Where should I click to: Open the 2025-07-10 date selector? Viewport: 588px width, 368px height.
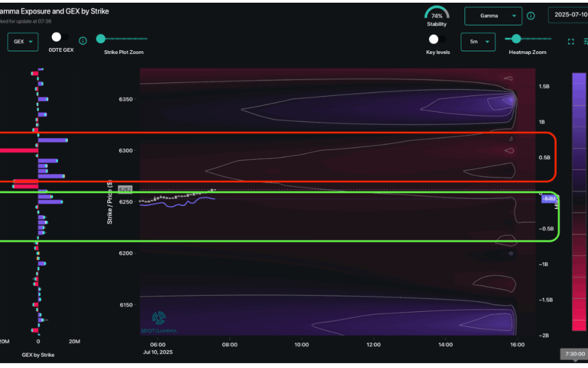(570, 15)
